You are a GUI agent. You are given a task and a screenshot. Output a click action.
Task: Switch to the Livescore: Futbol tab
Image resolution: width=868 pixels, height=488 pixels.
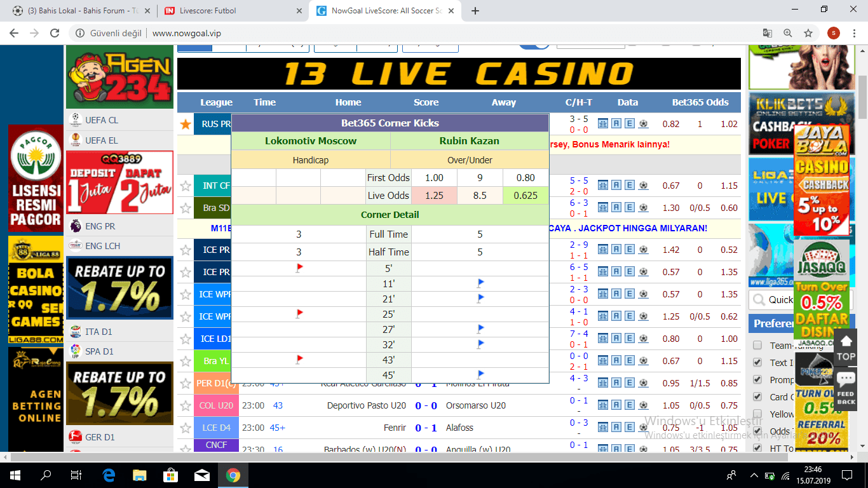[233, 11]
